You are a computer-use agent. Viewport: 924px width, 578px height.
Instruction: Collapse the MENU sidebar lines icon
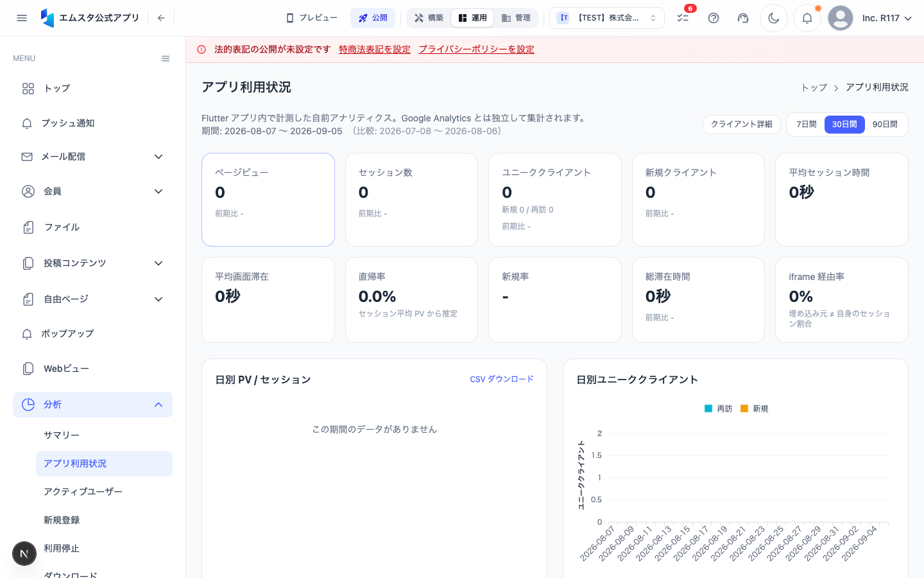click(x=166, y=58)
